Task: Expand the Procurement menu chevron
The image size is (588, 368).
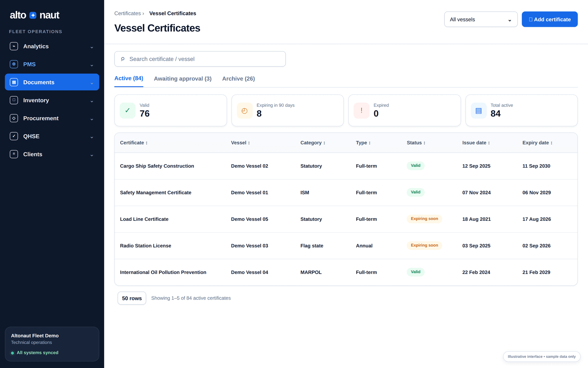Action: [x=92, y=119]
